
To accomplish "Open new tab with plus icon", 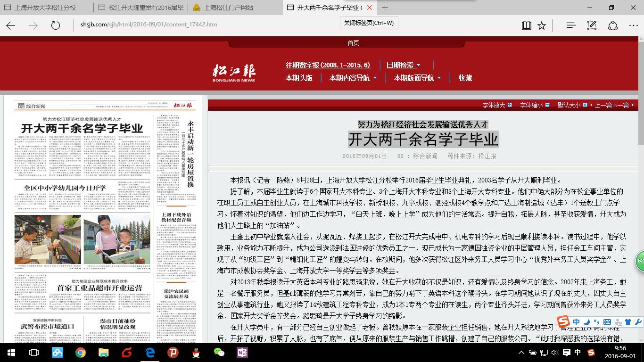I will tap(385, 8).
